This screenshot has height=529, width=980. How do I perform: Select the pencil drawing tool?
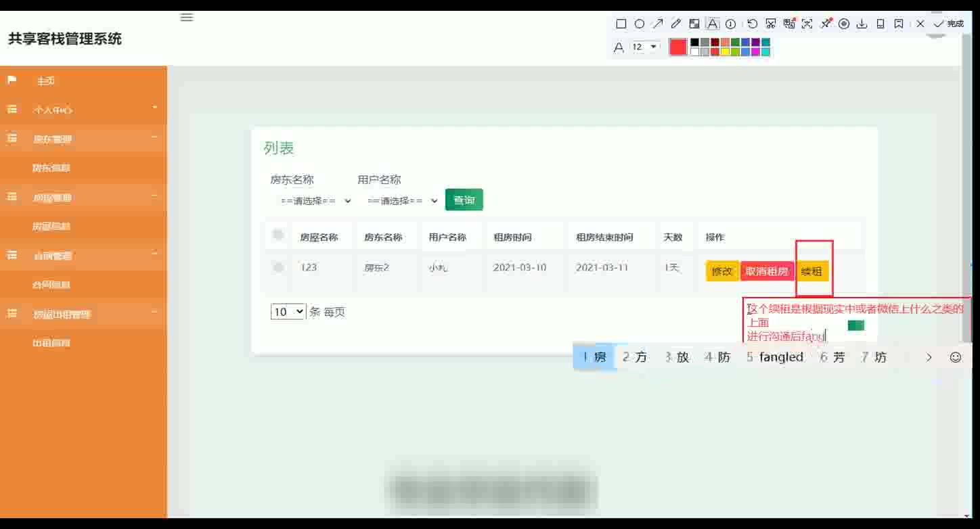pyautogui.click(x=675, y=24)
